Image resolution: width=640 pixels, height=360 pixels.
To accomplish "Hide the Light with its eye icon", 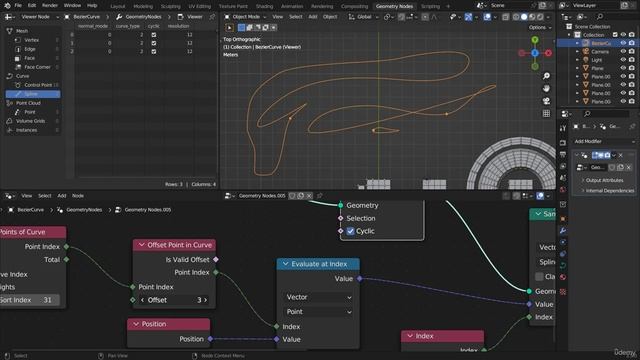I will (x=623, y=60).
